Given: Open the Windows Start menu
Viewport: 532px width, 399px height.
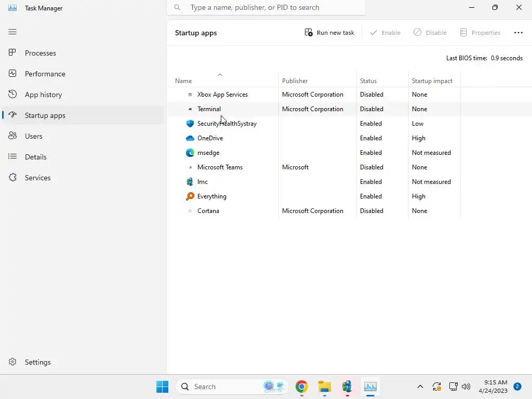Looking at the screenshot, I should pyautogui.click(x=163, y=387).
